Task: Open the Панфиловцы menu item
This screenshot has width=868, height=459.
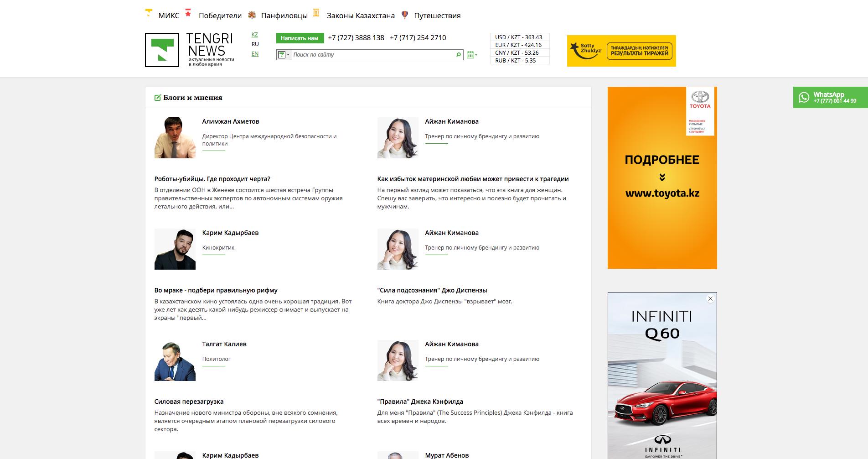Action: [284, 16]
